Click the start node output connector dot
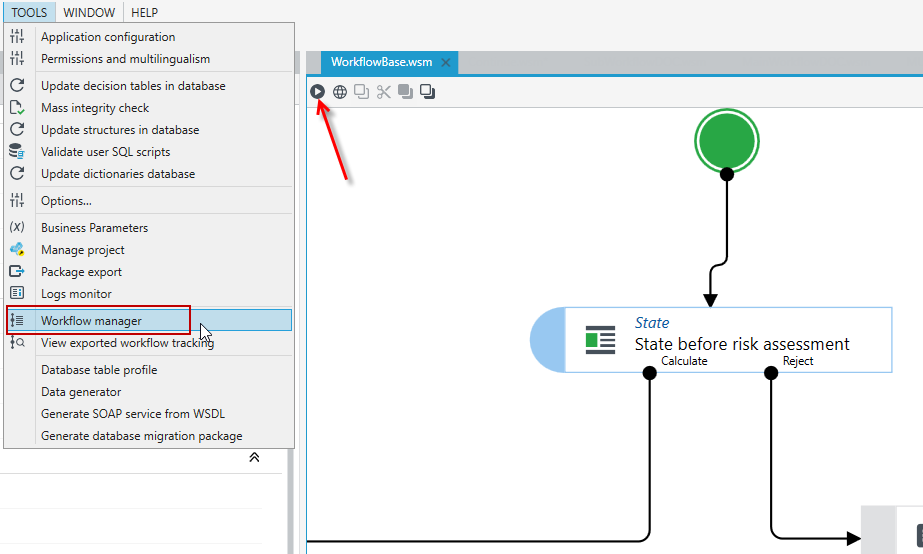The height and width of the screenshot is (554, 923). click(x=727, y=174)
